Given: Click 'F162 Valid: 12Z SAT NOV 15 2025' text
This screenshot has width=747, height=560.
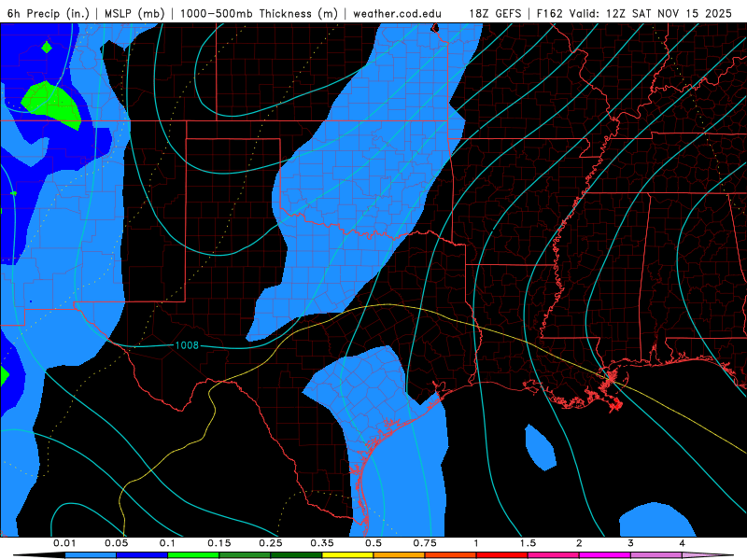Looking at the screenshot, I should click(634, 13).
